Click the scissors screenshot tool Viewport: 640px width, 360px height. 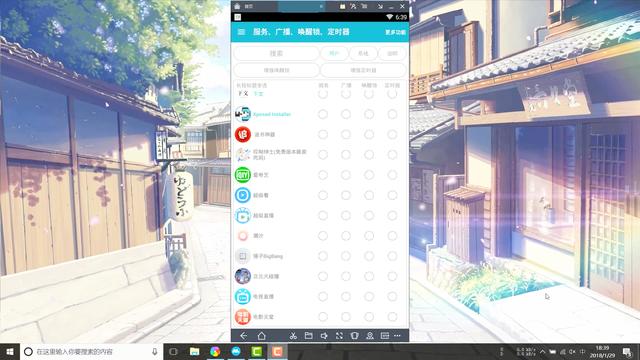pyautogui.click(x=293, y=336)
